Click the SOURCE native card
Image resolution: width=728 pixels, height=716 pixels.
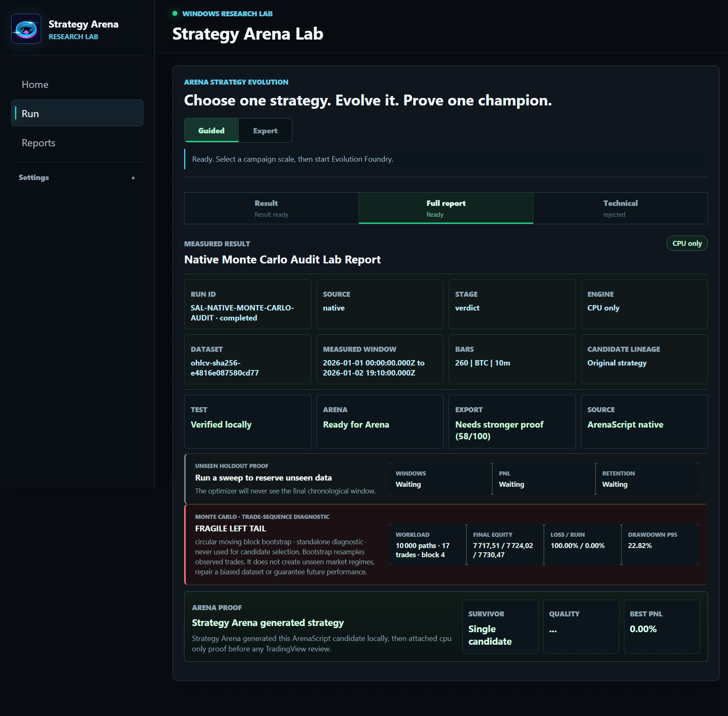pyautogui.click(x=380, y=304)
